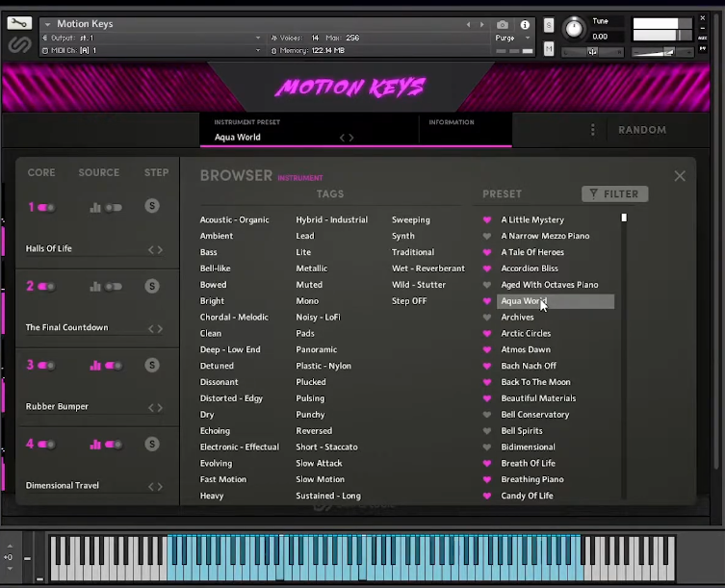This screenshot has width=725, height=588.
Task: Toggle core 4 power switch
Action: click(46, 445)
